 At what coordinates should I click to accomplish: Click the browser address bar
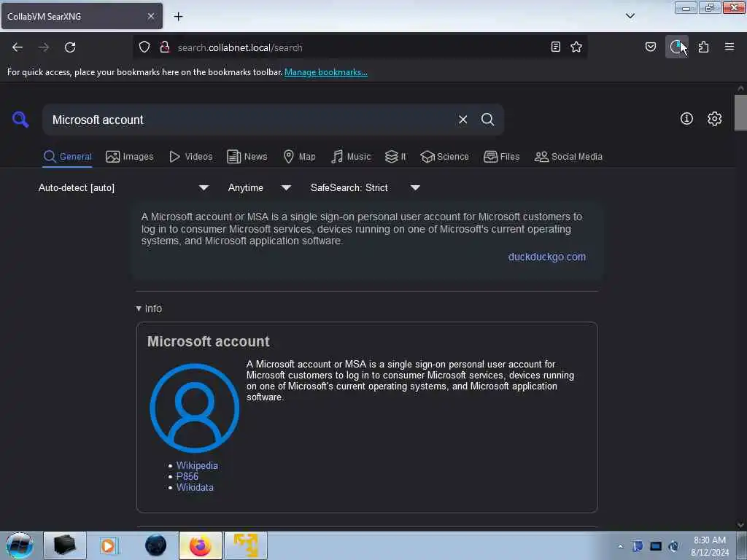click(360, 47)
